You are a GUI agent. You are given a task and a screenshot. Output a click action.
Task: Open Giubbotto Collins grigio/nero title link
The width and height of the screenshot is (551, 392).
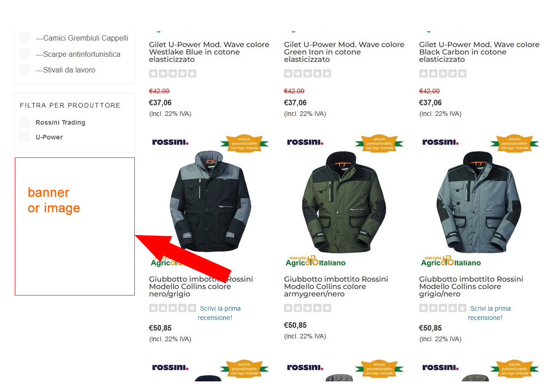[x=471, y=286]
